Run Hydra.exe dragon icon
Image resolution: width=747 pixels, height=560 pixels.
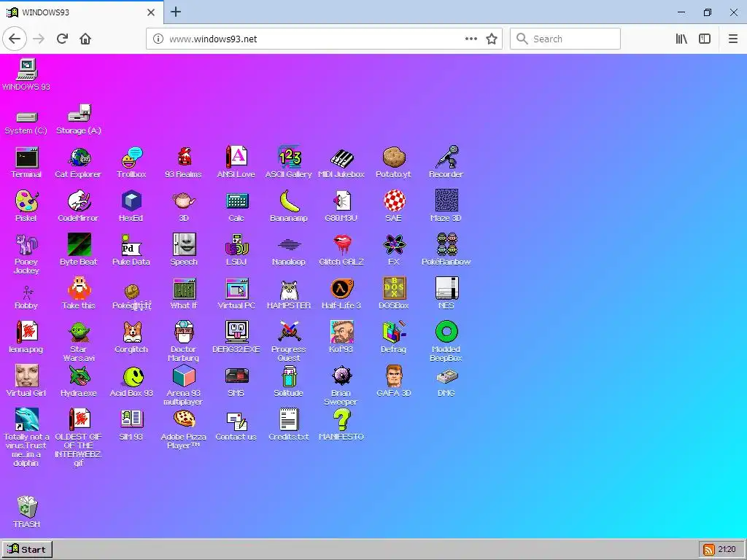(x=79, y=376)
